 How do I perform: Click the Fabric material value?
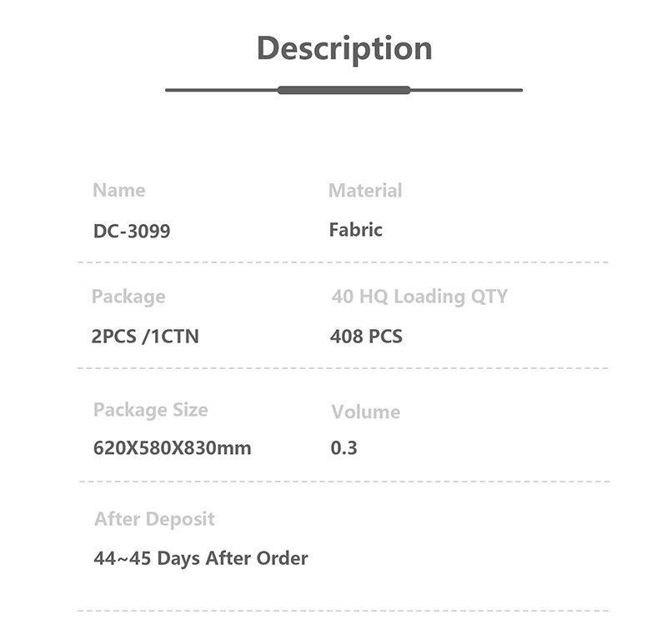click(x=356, y=230)
